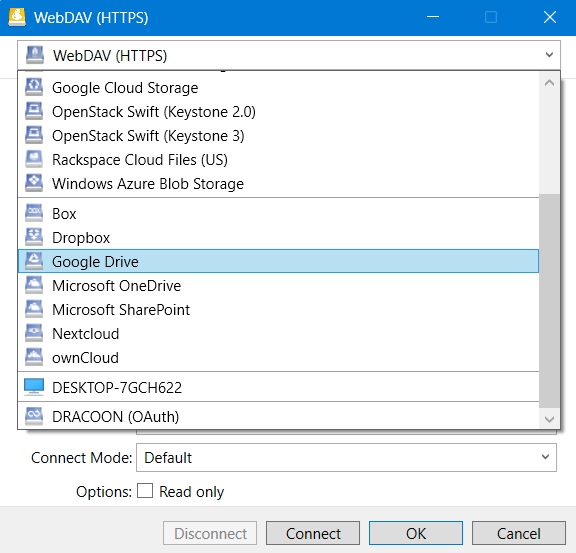Choose Windows Azure Blob Storage
576x553 pixels.
point(278,183)
